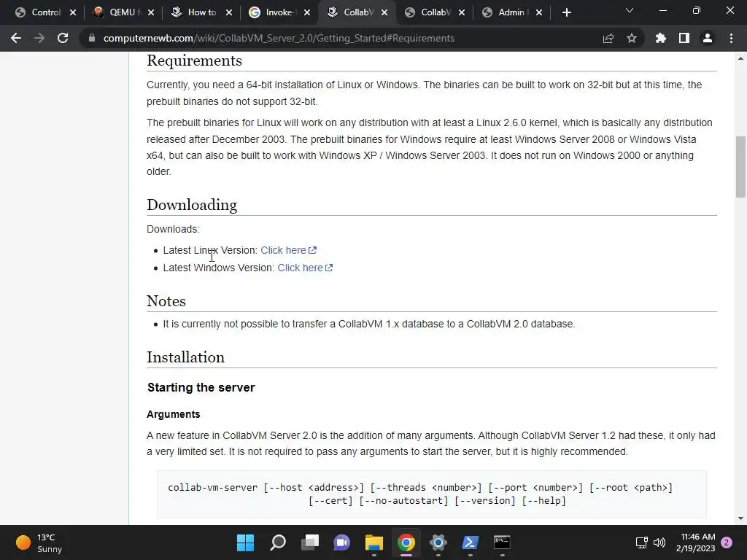Image resolution: width=747 pixels, height=560 pixels.
Task: Open the notification badge showing 2
Action: click(x=727, y=542)
